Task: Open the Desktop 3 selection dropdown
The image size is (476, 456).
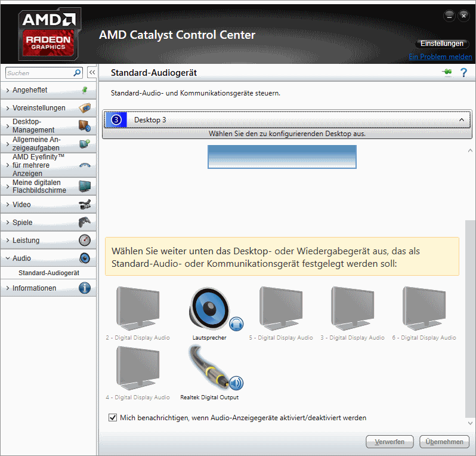Action: pos(287,120)
